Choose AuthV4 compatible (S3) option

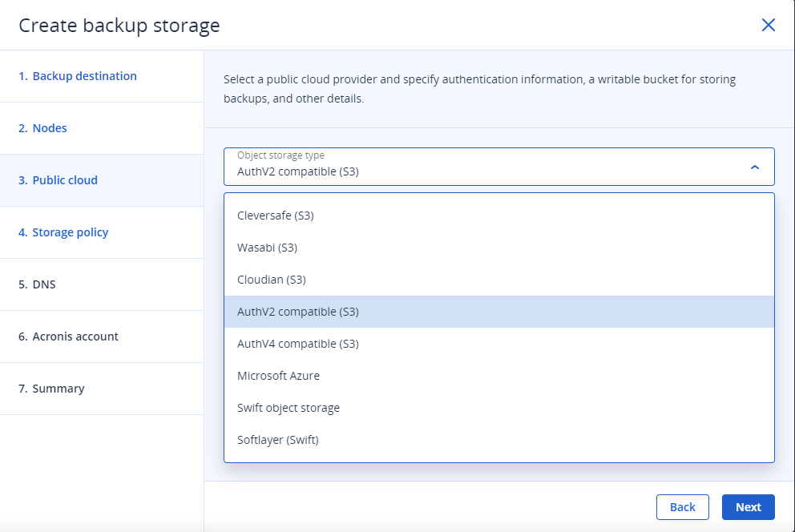(x=499, y=344)
